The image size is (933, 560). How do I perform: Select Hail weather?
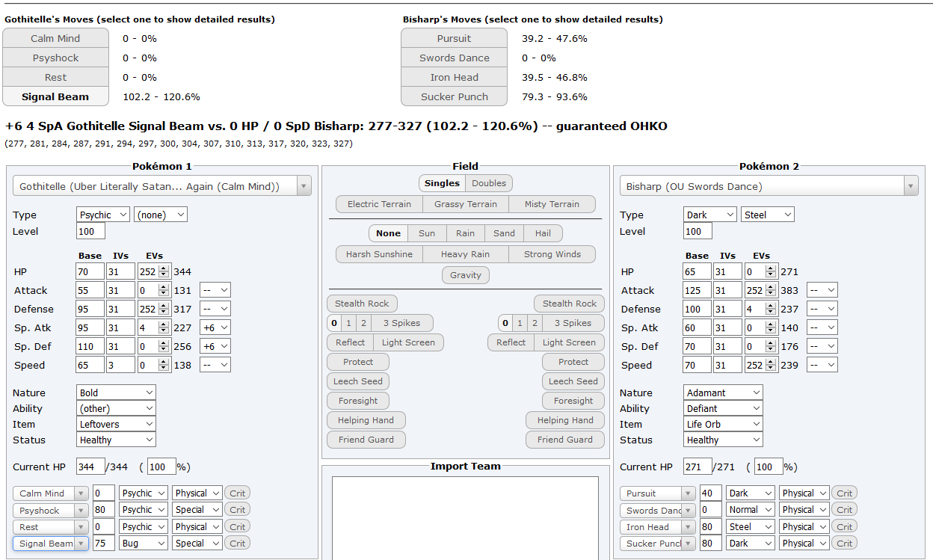544,233
